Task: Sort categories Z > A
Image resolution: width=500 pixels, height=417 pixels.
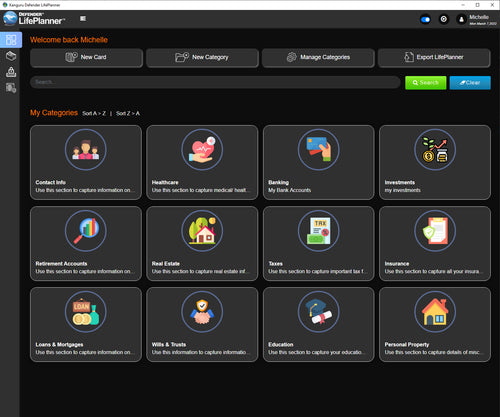Action: point(128,113)
